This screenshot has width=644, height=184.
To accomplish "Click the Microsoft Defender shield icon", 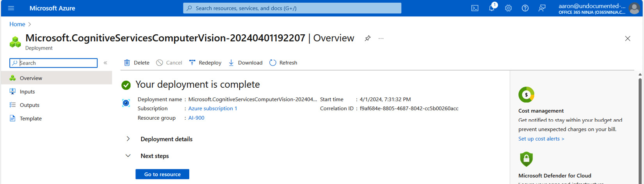I will point(526,159).
